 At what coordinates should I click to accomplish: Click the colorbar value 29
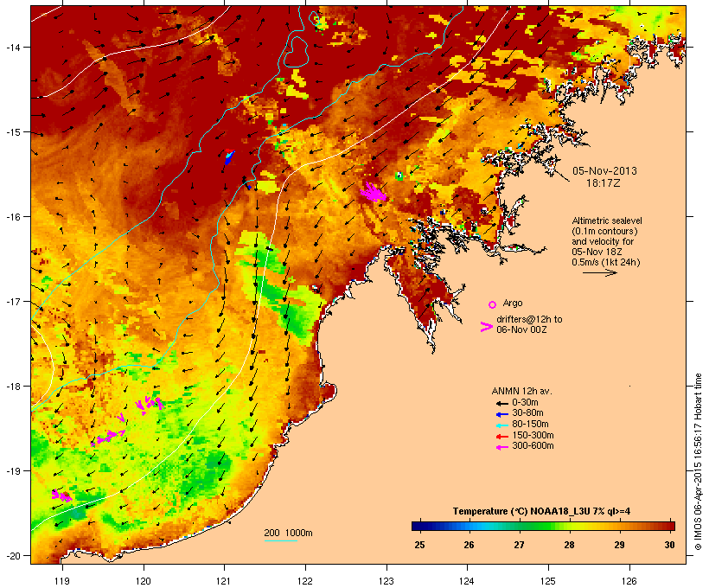(x=619, y=545)
